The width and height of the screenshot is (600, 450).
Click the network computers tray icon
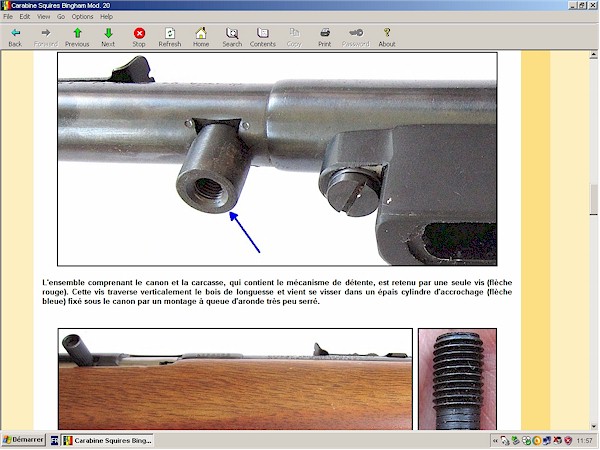(x=547, y=440)
